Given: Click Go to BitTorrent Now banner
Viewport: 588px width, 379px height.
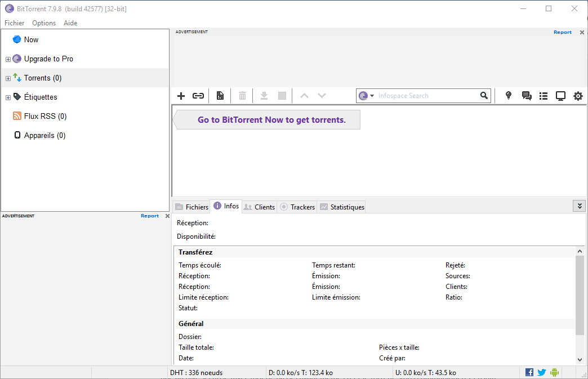Looking at the screenshot, I should [267, 120].
